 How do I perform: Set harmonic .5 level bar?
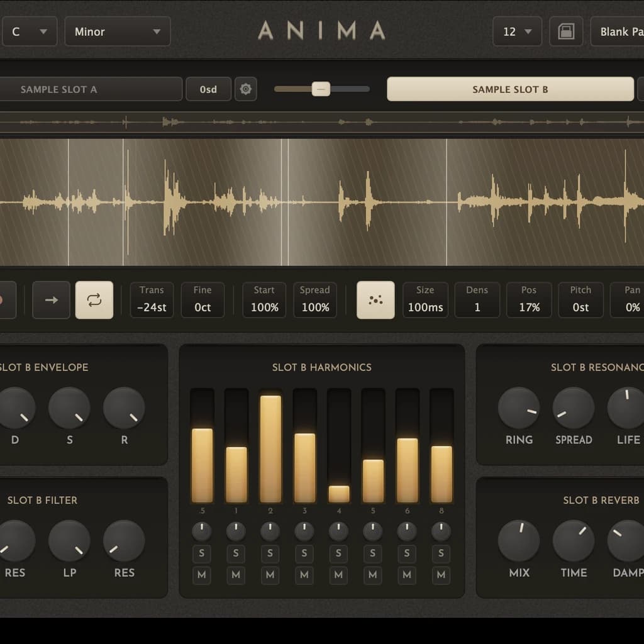202,446
